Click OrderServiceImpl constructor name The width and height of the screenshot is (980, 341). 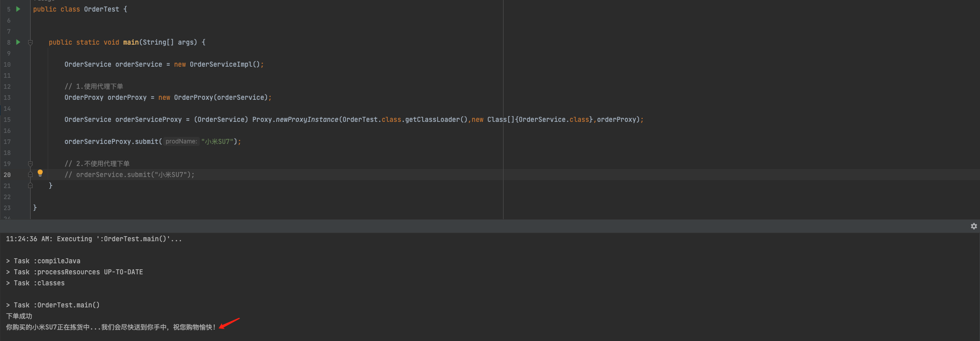click(220, 64)
